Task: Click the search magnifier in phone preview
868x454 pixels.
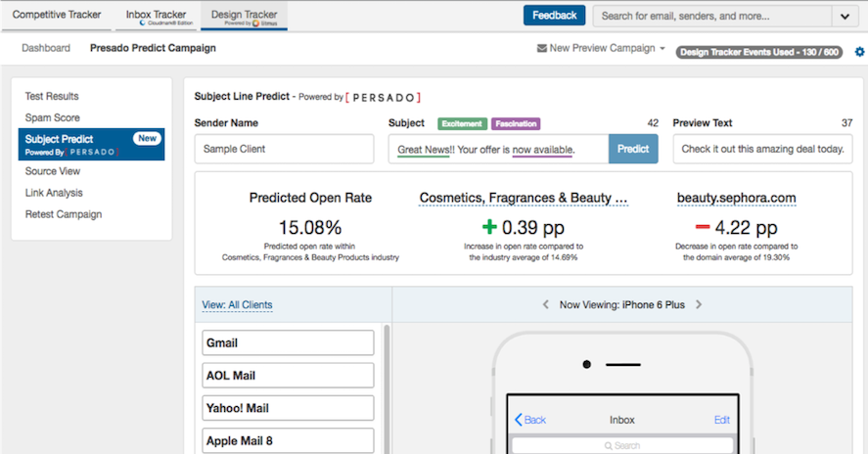Action: click(x=609, y=446)
